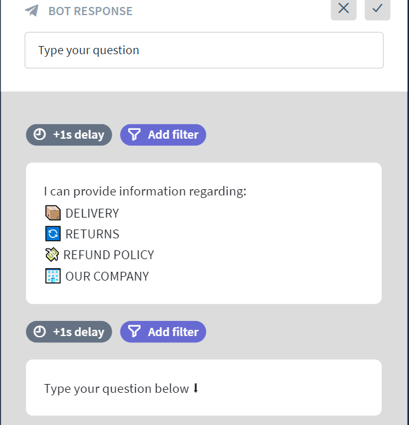Confirm changes with the checkmark button
Screen dimensions: 409x425
tap(377, 8)
